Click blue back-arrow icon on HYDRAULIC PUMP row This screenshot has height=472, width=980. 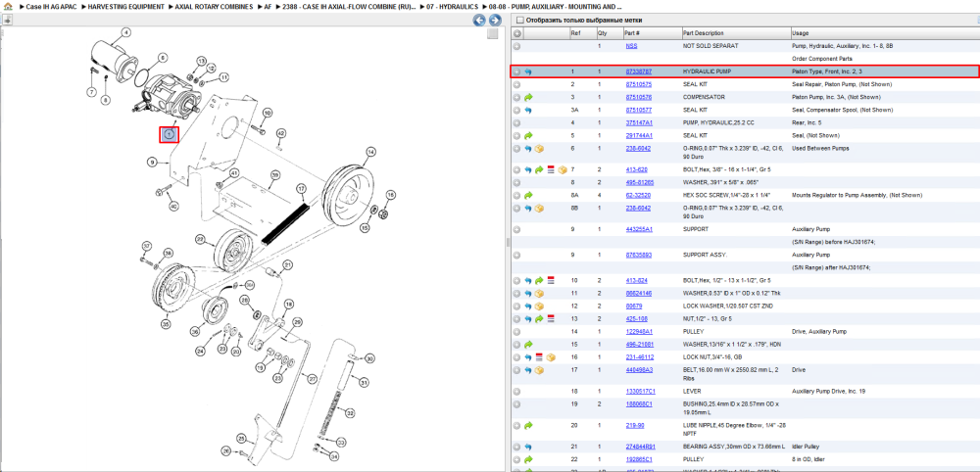(528, 71)
